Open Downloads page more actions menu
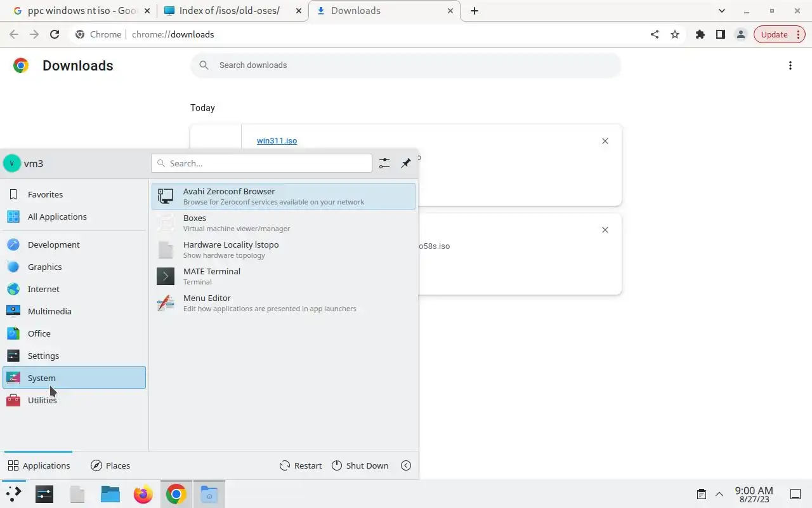The height and width of the screenshot is (508, 812). pyautogui.click(x=790, y=65)
